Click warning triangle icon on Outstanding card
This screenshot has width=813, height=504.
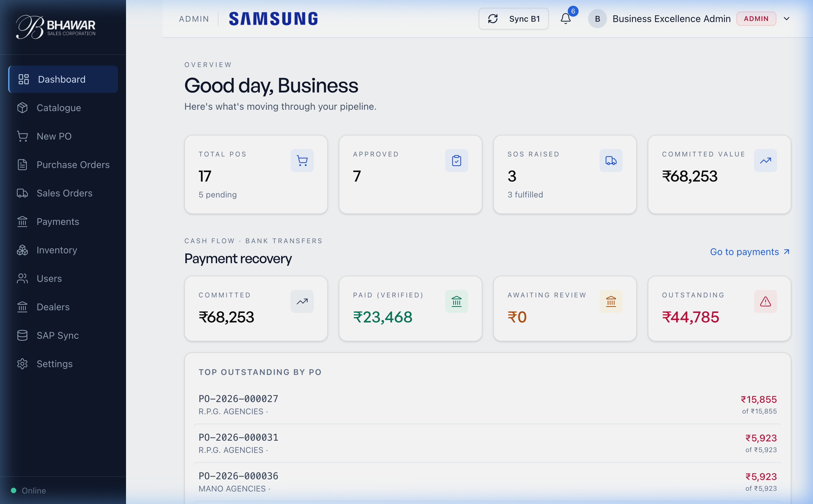click(766, 301)
